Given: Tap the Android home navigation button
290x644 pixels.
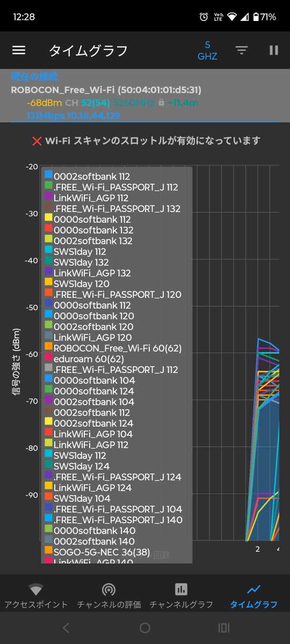Looking at the screenshot, I should (x=145, y=627).
